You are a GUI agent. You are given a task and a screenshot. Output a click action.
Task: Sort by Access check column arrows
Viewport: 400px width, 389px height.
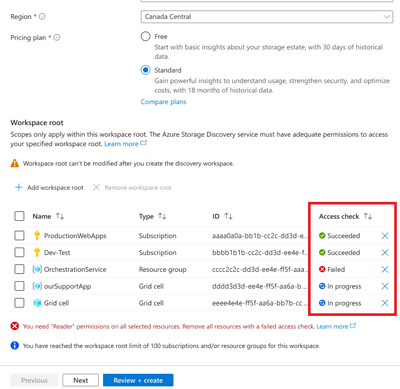(368, 216)
